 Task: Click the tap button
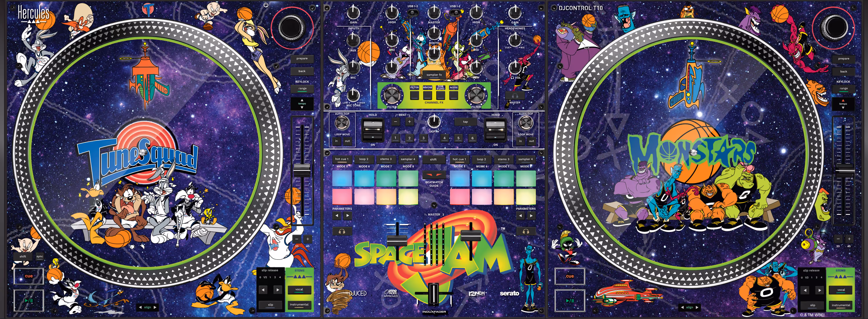point(465,121)
